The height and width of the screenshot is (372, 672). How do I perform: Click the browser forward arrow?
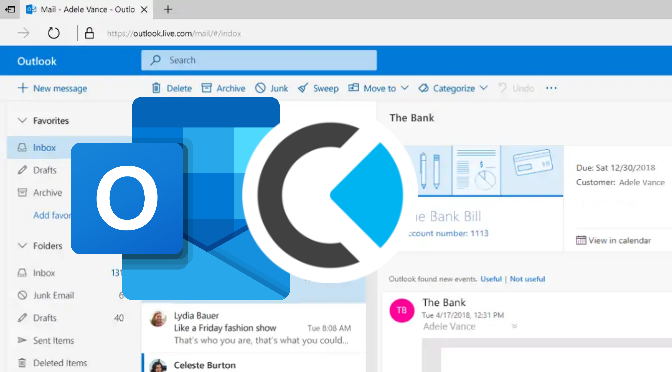click(x=24, y=33)
